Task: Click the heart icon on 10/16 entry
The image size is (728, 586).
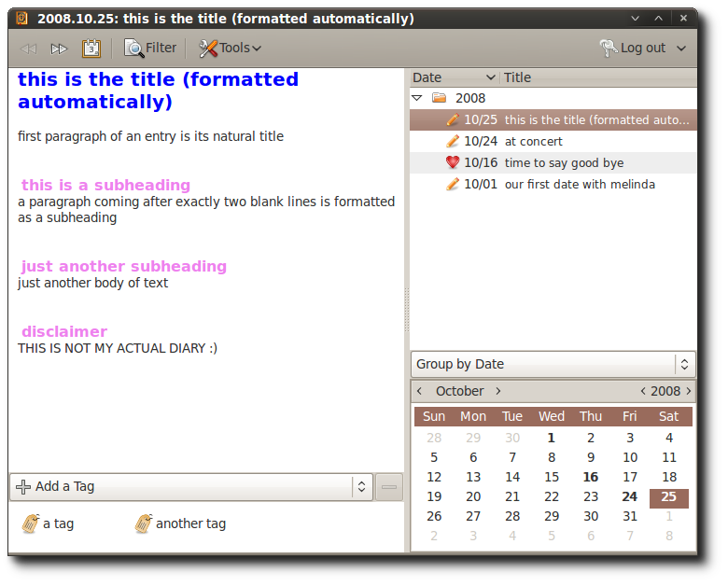Action: pos(453,162)
